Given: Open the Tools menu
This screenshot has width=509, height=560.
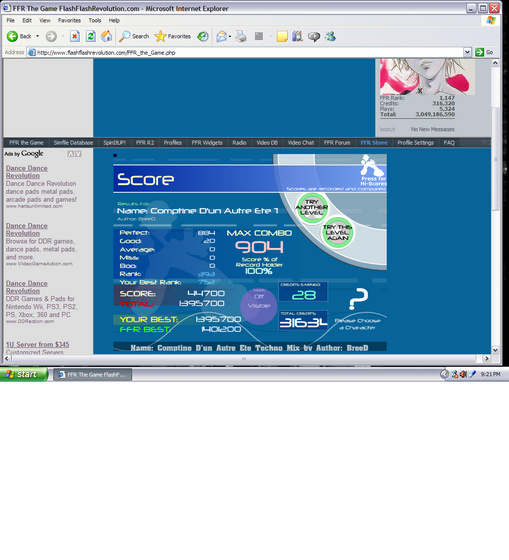Looking at the screenshot, I should [x=95, y=20].
